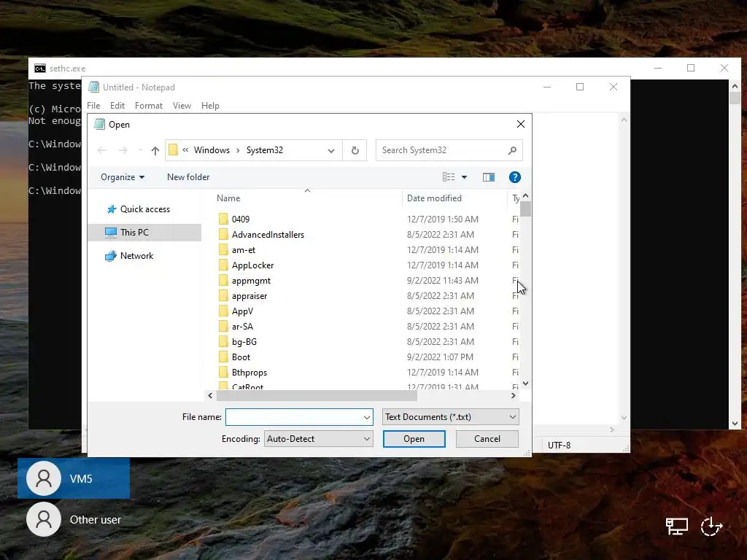747x560 pixels.
Task: Click the file list horizontal scrollbar thumb
Action: point(317,396)
